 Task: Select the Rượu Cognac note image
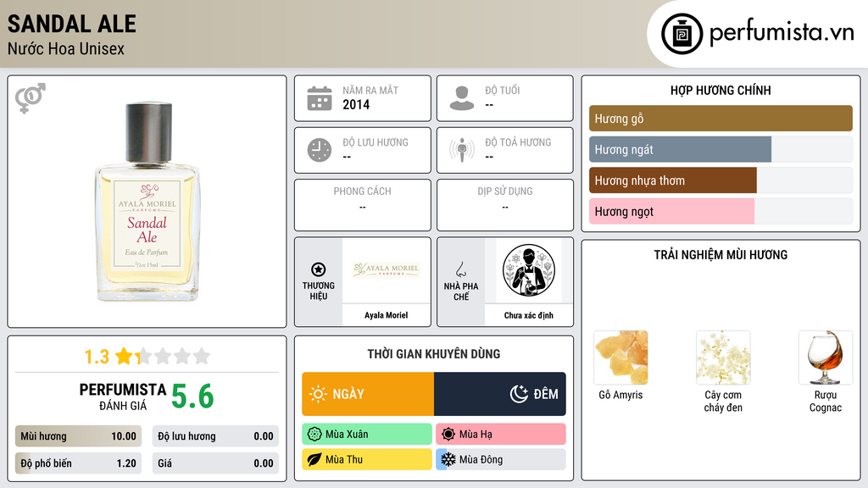point(826,358)
